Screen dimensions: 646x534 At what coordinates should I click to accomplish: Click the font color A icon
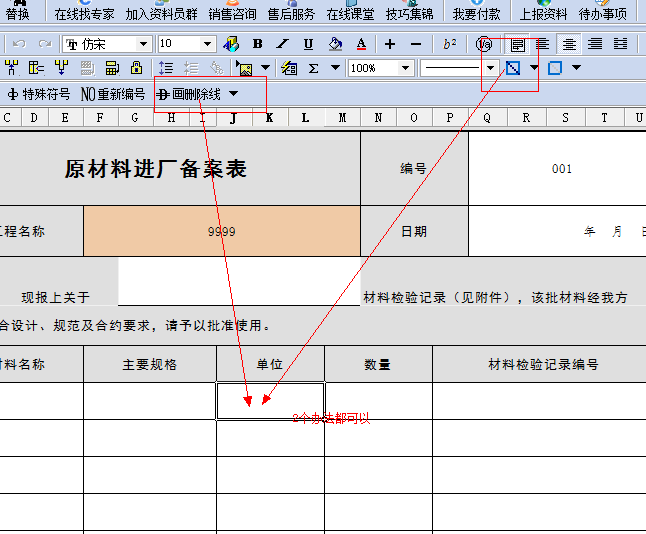pyautogui.click(x=361, y=44)
